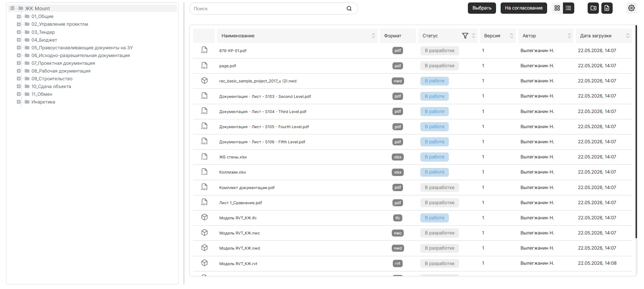Click model icon of Модель RVT_КЖ.ifc
The height and width of the screenshot is (289, 644).
point(204,218)
